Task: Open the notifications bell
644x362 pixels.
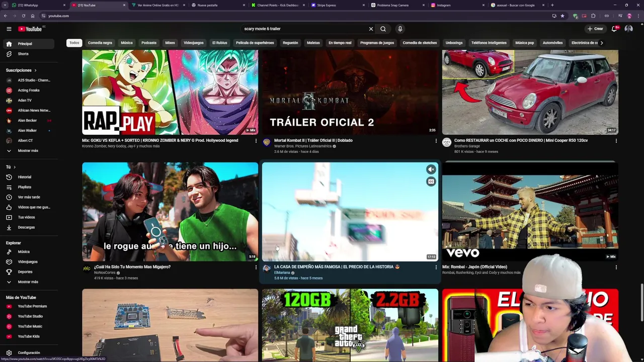Action: click(x=614, y=29)
